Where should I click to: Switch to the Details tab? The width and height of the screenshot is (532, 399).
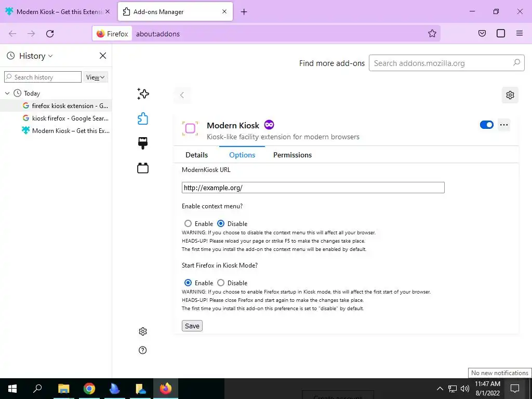pos(197,155)
